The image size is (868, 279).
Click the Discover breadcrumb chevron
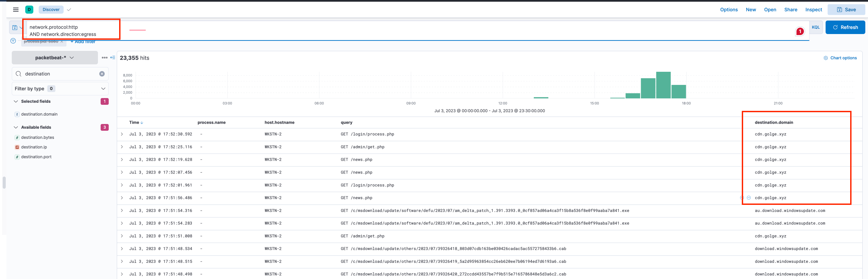tap(69, 9)
